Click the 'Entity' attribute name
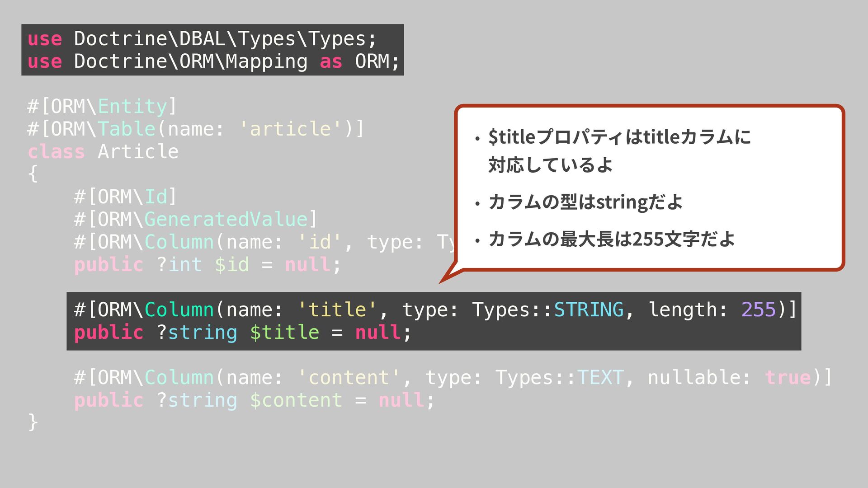The height and width of the screenshot is (488, 868). pos(132,107)
